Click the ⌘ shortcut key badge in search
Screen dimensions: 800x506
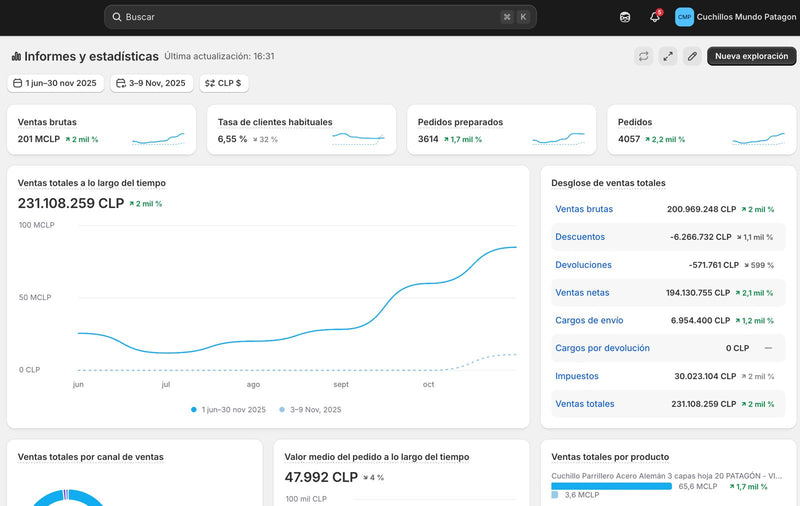coord(507,17)
